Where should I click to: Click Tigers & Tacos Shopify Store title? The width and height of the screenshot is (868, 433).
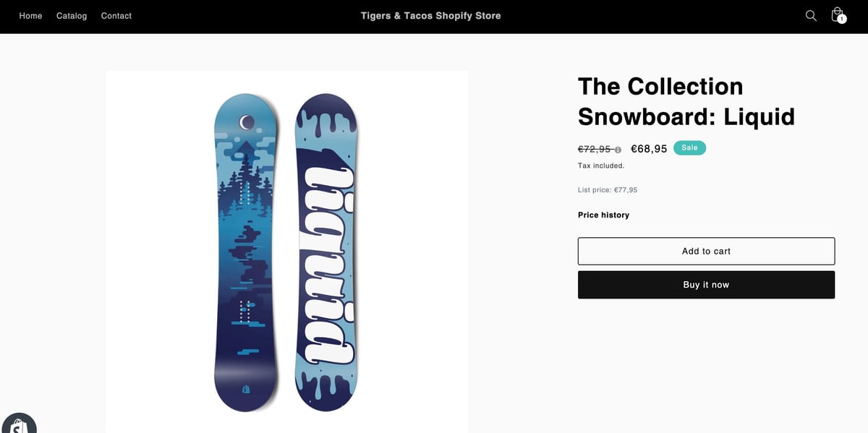pos(430,16)
